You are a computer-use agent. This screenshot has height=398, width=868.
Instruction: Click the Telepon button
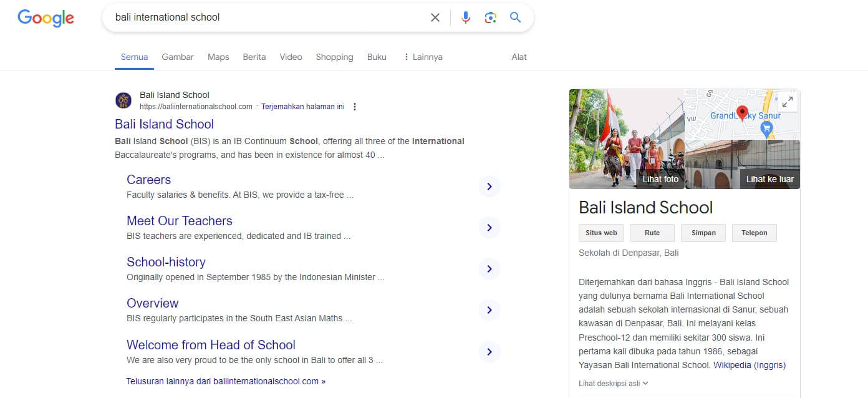point(755,233)
